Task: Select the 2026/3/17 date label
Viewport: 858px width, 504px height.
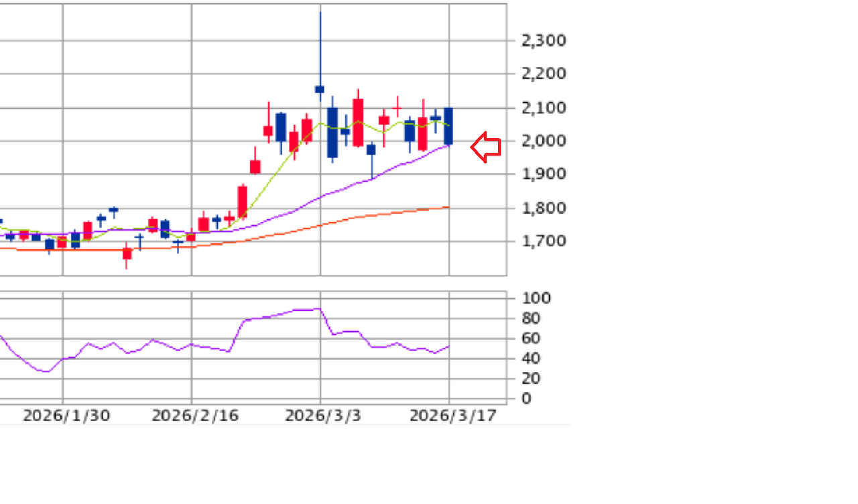Action: 453,416
